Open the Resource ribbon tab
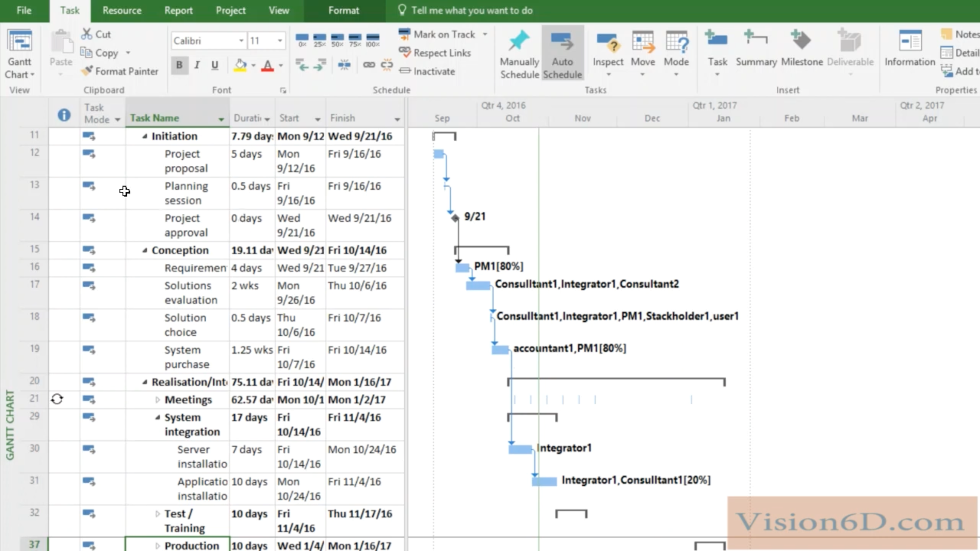Viewport: 980px width, 551px height. point(121,10)
